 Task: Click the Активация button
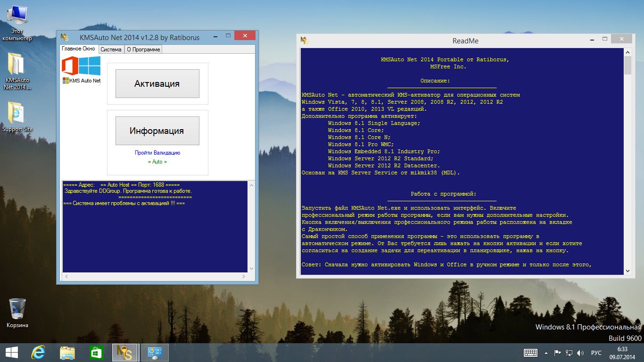157,83
